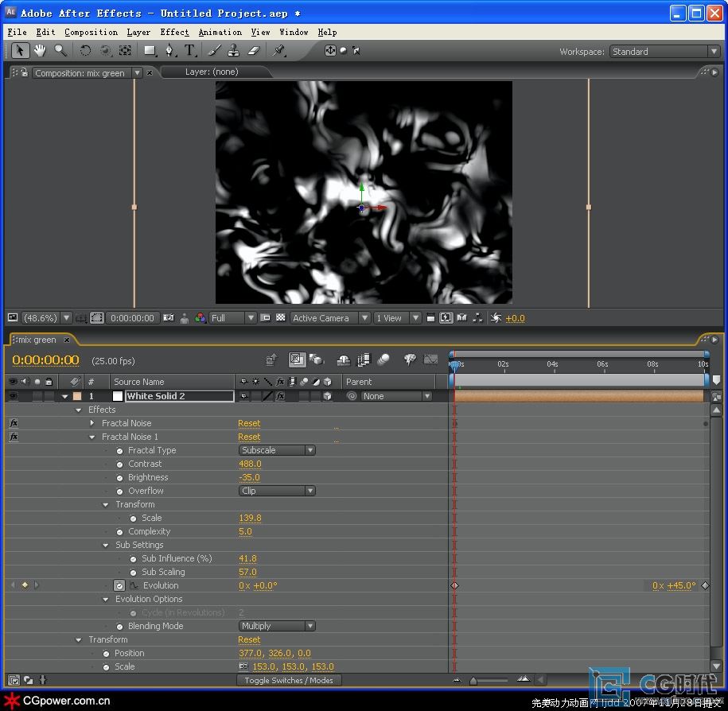
Task: Toggle Evolution stopwatch keyframing
Action: coord(119,585)
